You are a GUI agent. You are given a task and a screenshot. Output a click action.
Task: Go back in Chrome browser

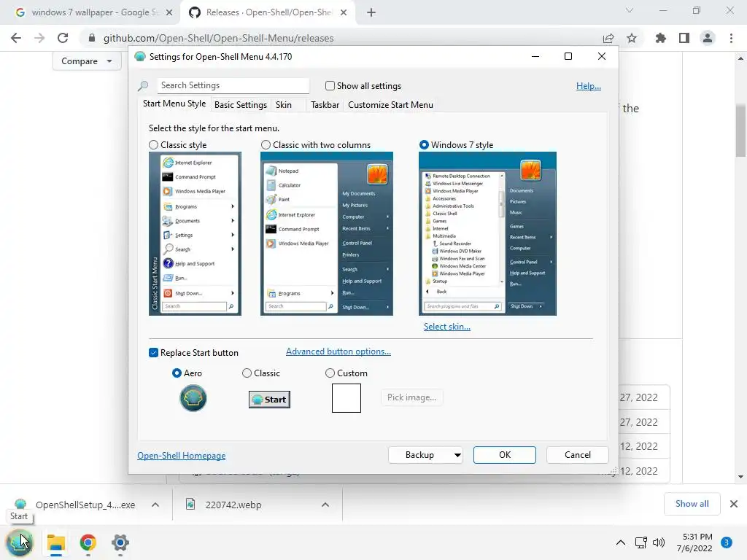coord(16,38)
